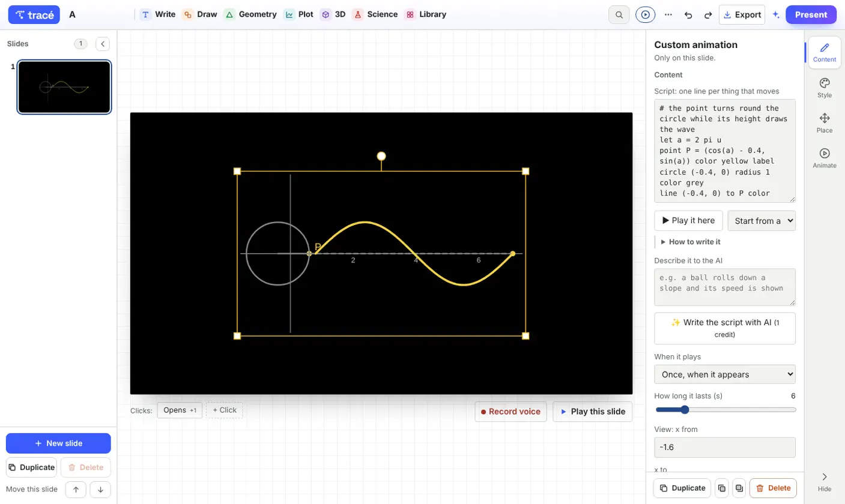
Task: Add a New slide
Action: [58, 443]
